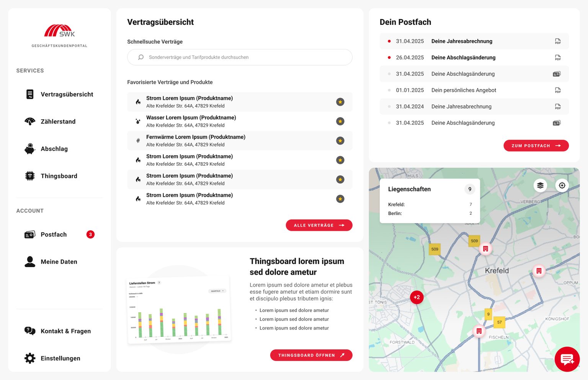
Task: Click the Zählerstand gauge icon
Action: pos(30,122)
